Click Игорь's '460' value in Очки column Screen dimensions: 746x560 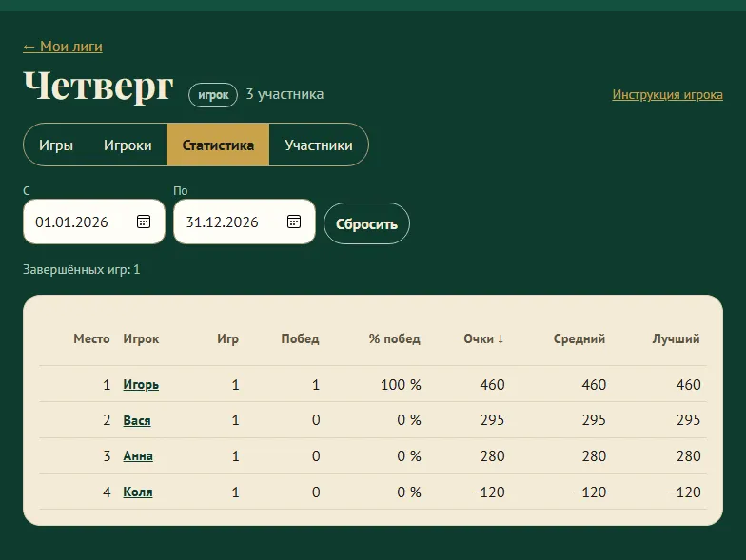(493, 384)
